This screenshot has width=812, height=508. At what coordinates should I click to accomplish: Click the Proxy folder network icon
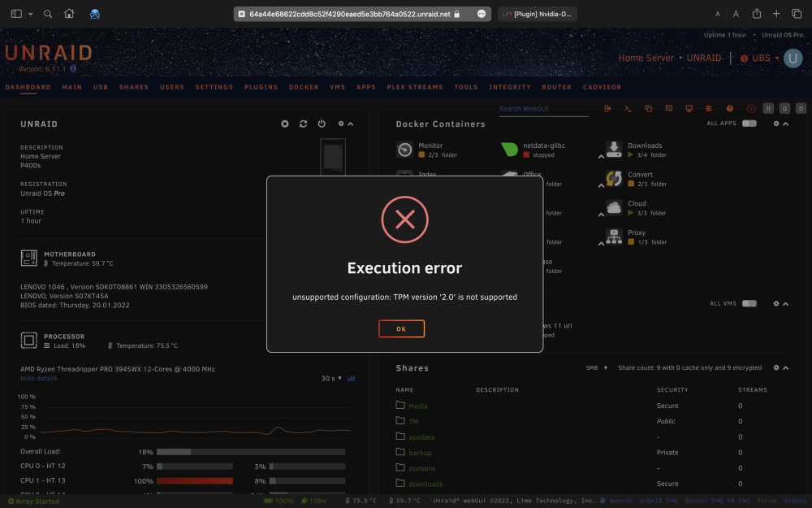tap(614, 237)
